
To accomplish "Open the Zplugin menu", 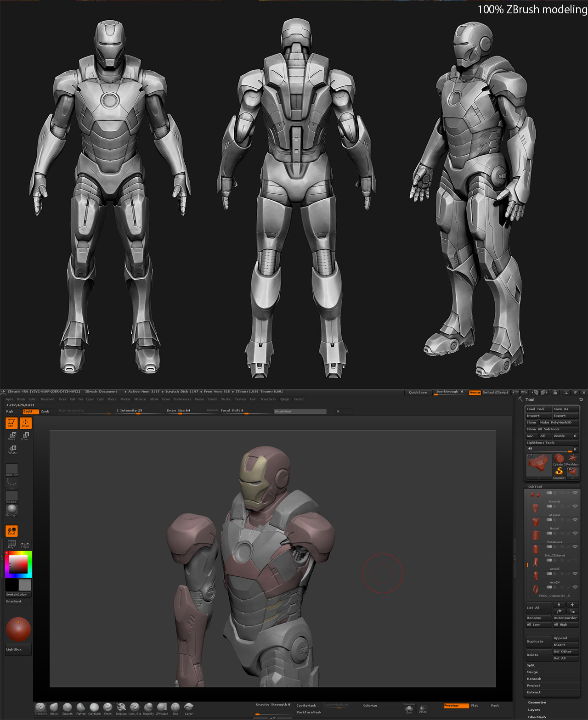I will (x=285, y=399).
